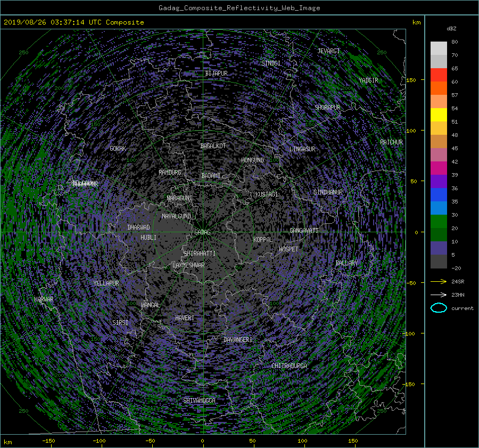Screen dimensions: 479x448
Task: Click the DAVANGERI city label
Action: 238,340
